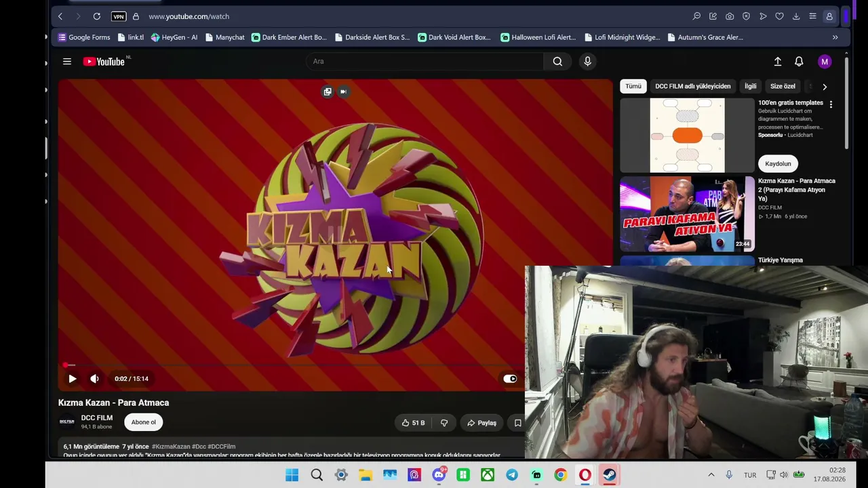
Task: Switch the TUR keyboard language
Action: (750, 475)
